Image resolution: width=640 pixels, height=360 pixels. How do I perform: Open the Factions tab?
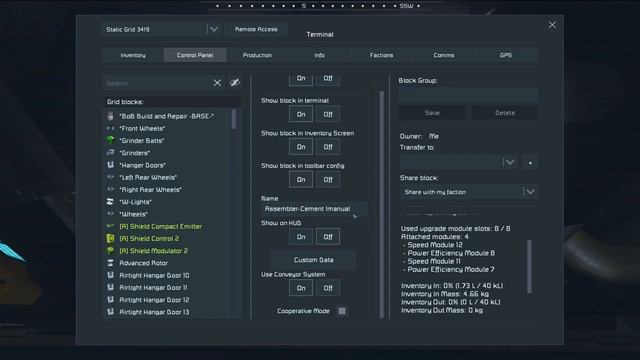click(x=382, y=55)
